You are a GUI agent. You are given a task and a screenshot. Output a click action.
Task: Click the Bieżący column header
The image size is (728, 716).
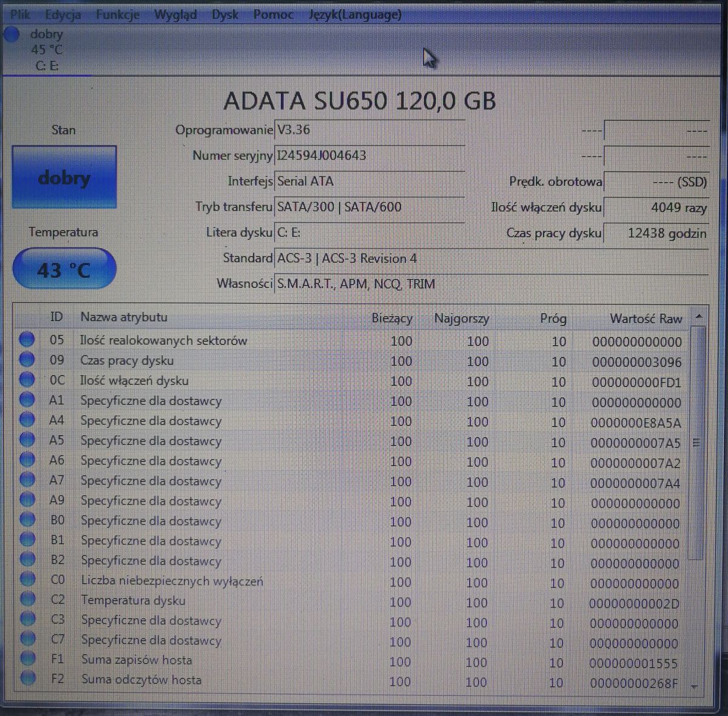coord(391,318)
